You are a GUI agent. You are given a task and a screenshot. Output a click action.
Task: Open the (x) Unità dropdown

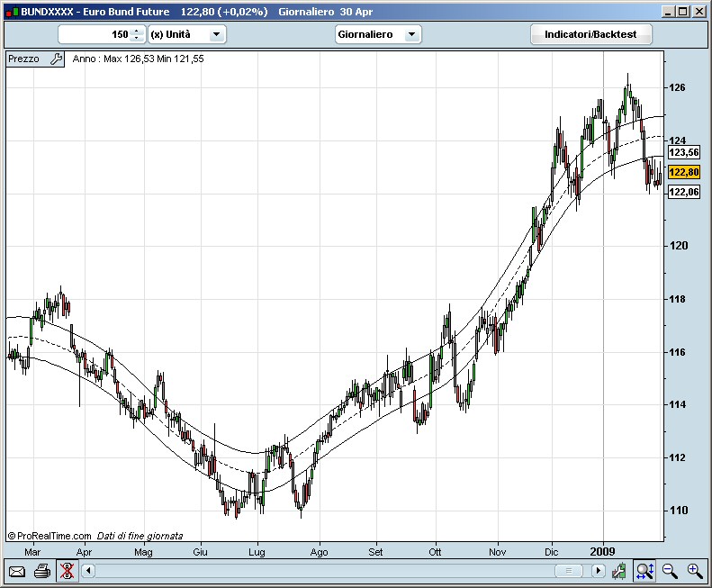187,34
